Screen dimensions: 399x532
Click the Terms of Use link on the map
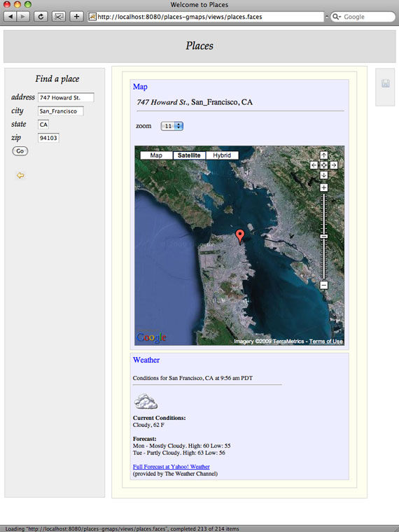325,342
